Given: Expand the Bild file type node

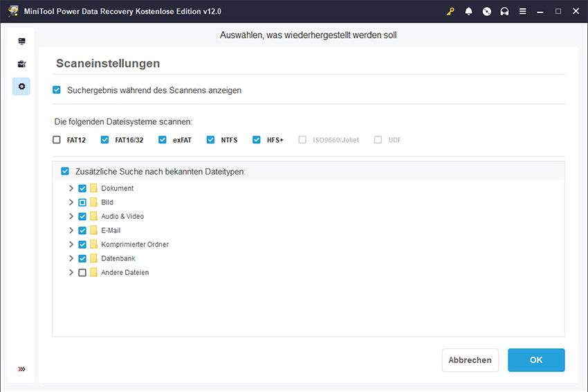Looking at the screenshot, I should 71,202.
